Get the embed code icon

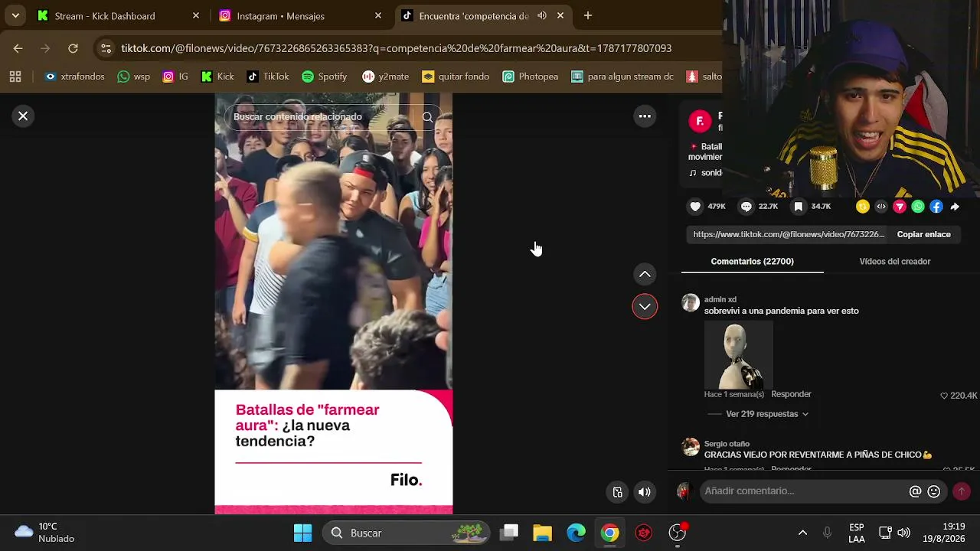click(881, 207)
